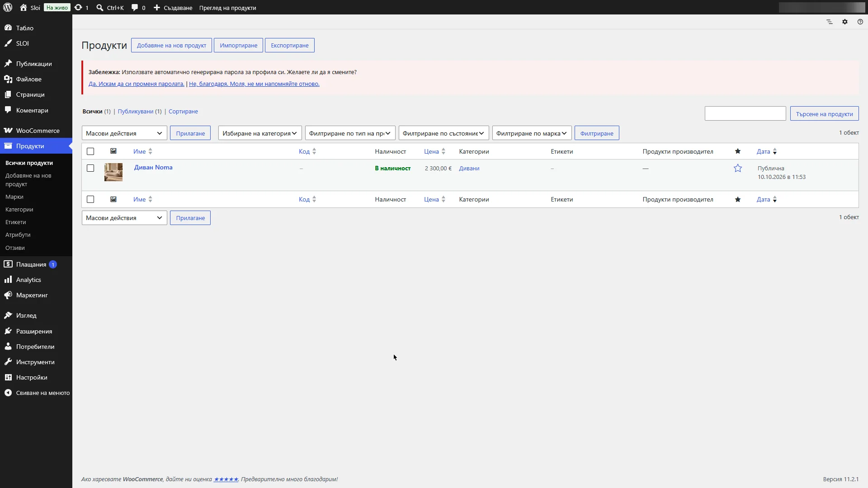Check the select-all checkbox in table footer
Image resolution: width=868 pixels, height=488 pixels.
(x=90, y=199)
